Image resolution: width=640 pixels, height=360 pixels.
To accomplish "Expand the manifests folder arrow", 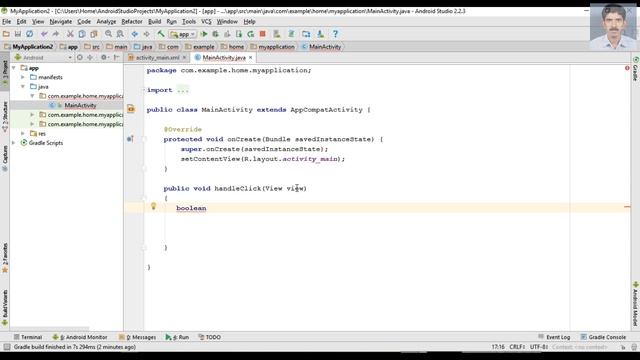I will click(23, 77).
